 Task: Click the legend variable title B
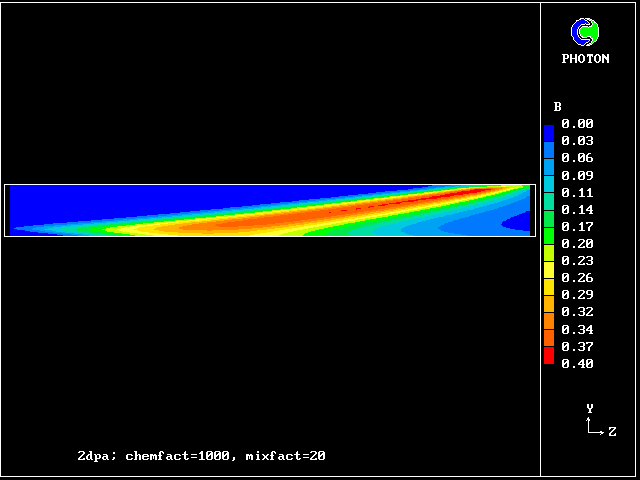pyautogui.click(x=557, y=107)
